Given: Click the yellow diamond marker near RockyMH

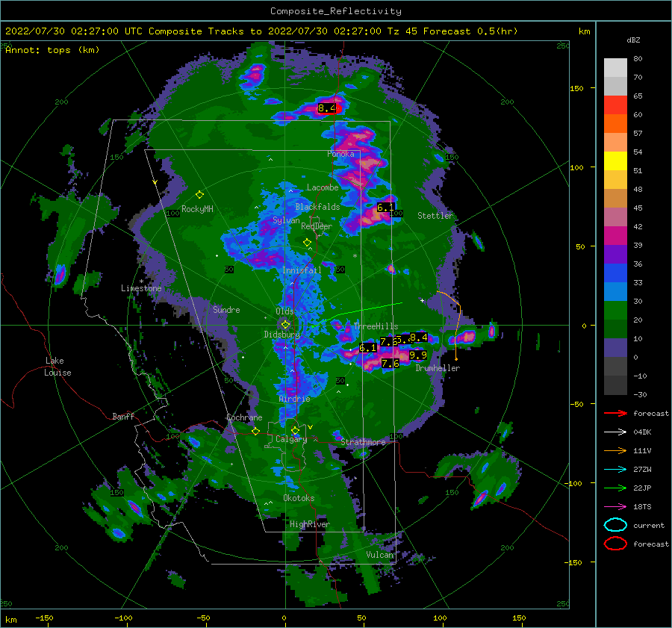Looking at the screenshot, I should click(x=199, y=195).
